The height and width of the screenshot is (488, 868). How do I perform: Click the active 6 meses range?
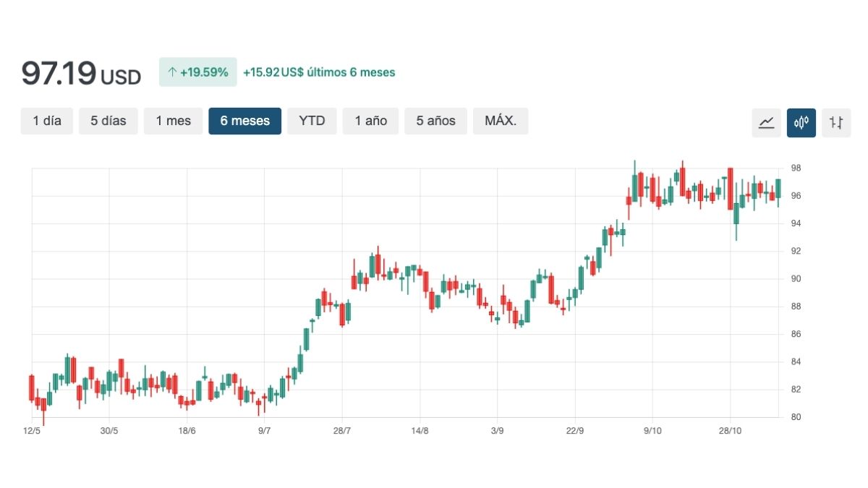click(x=244, y=121)
